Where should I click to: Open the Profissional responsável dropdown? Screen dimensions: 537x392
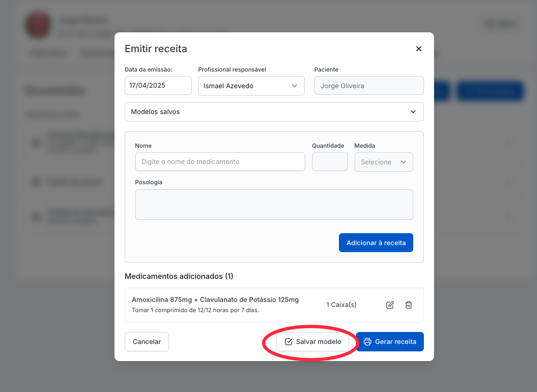click(x=251, y=86)
